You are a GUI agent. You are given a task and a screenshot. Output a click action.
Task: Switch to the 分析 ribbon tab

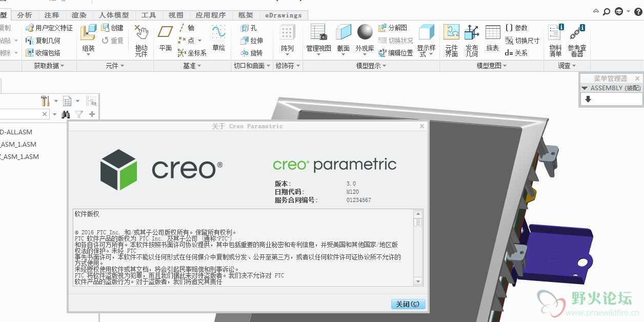(x=24, y=15)
